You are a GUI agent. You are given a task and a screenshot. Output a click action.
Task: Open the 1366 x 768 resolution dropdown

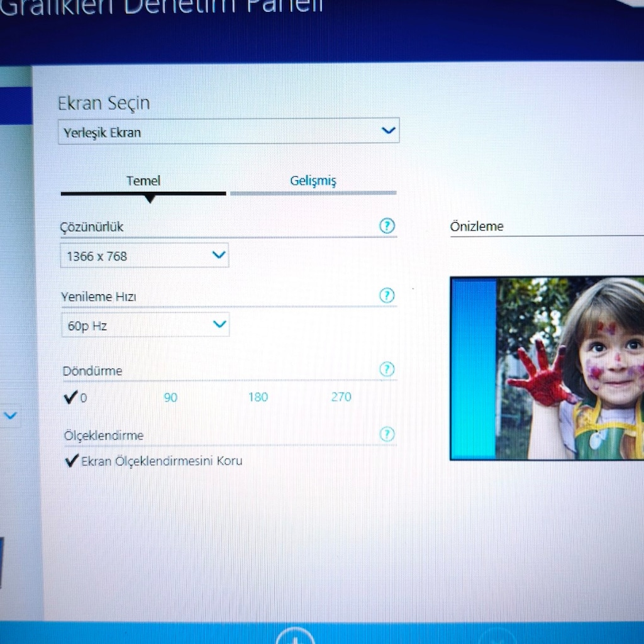[x=145, y=255]
